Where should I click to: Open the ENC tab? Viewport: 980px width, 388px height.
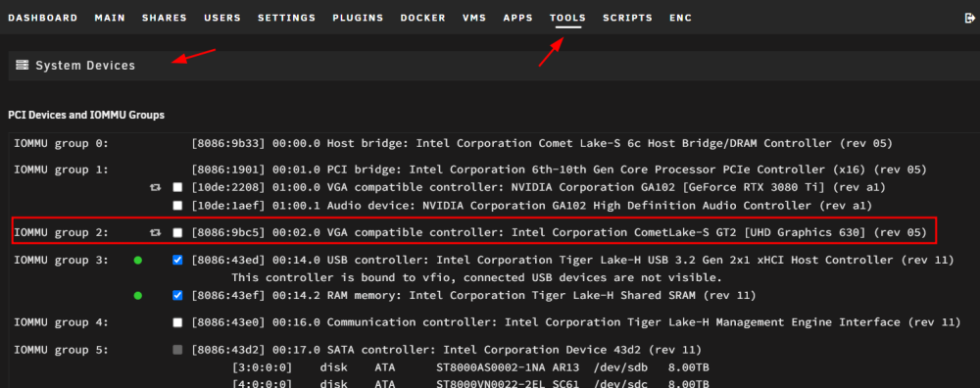(x=681, y=18)
